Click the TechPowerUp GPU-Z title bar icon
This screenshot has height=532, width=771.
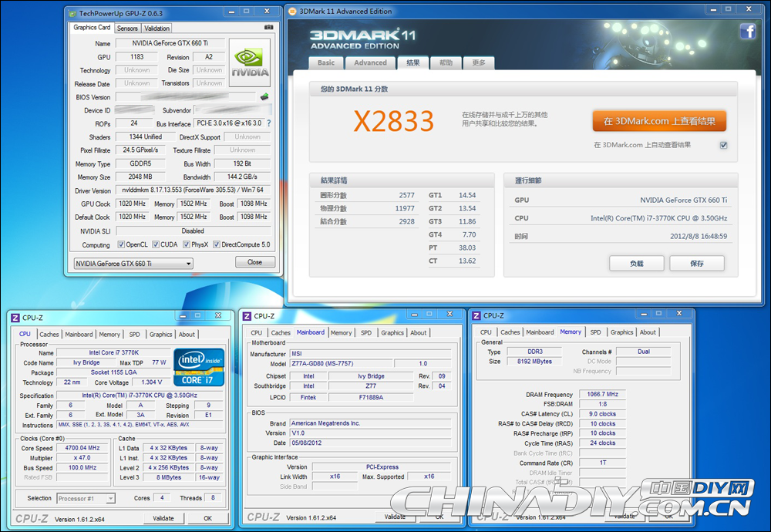point(72,13)
